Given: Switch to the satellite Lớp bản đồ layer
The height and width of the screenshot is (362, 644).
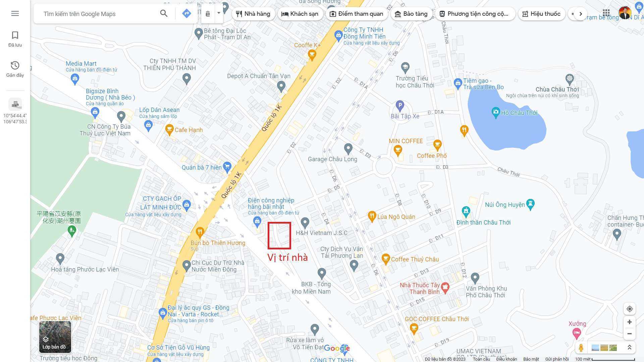Looking at the screenshot, I should click(55, 337).
